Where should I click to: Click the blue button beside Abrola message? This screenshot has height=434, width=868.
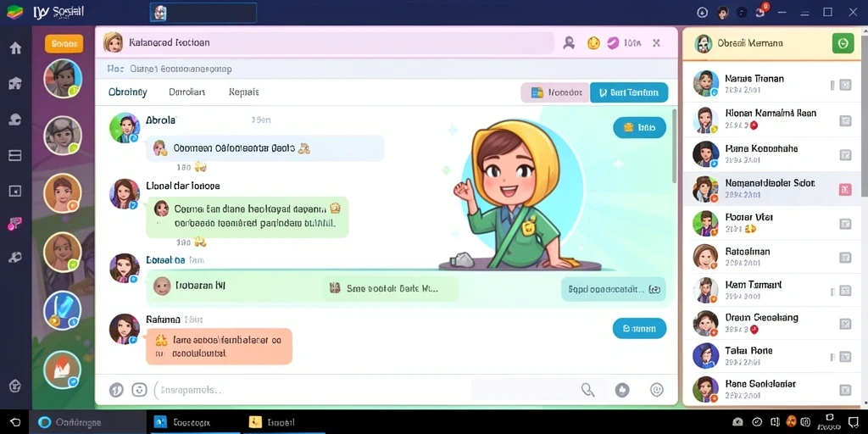(639, 128)
